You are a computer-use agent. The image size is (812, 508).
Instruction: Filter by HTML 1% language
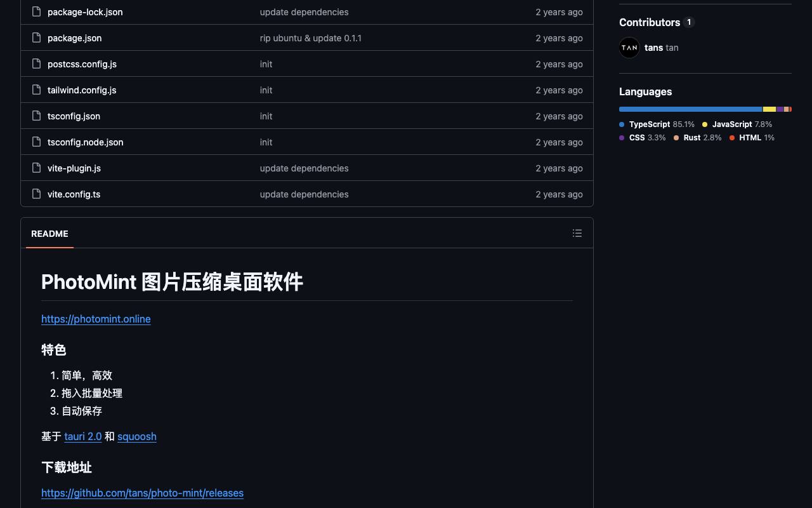752,138
